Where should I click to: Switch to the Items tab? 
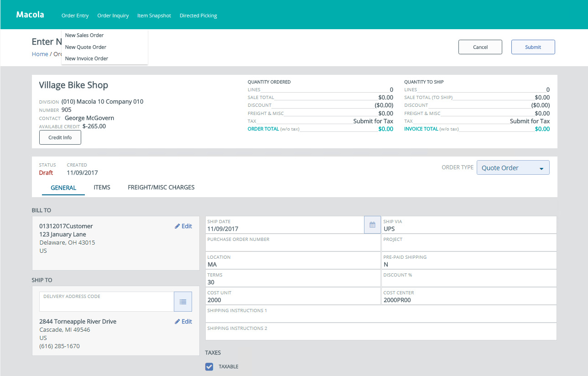tap(102, 187)
